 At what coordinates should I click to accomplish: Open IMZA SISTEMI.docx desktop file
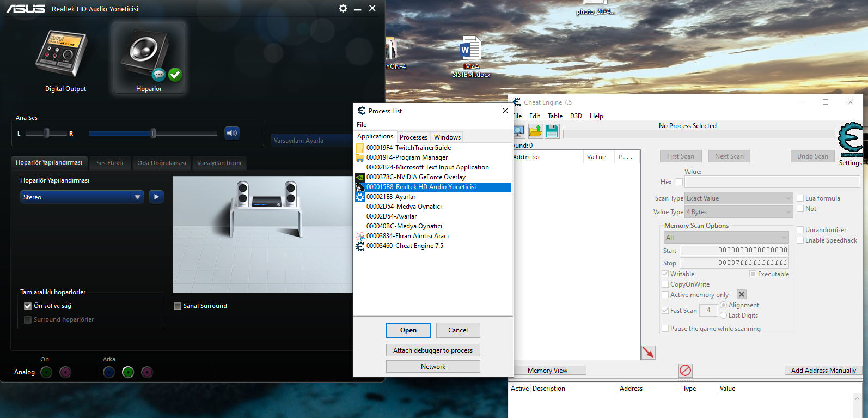(471, 57)
